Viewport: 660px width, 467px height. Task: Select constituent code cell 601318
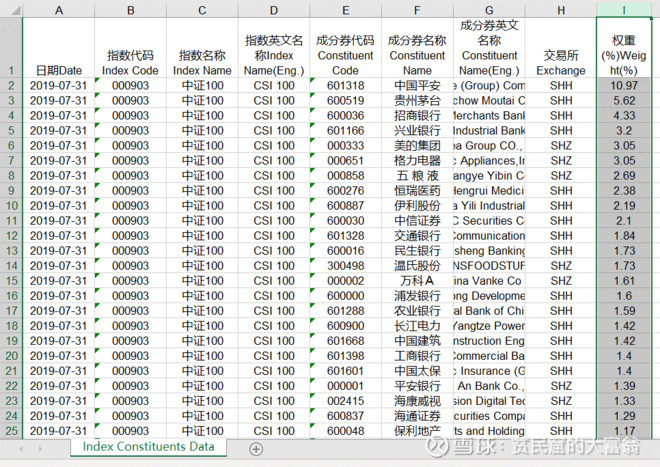tap(346, 85)
